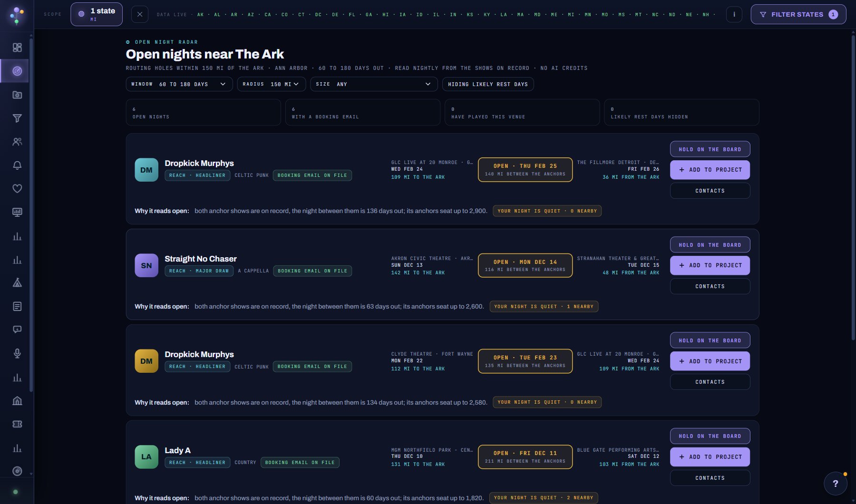This screenshot has height=504, width=856.
Task: Click the ticket sidebar icon
Action: click(17, 424)
